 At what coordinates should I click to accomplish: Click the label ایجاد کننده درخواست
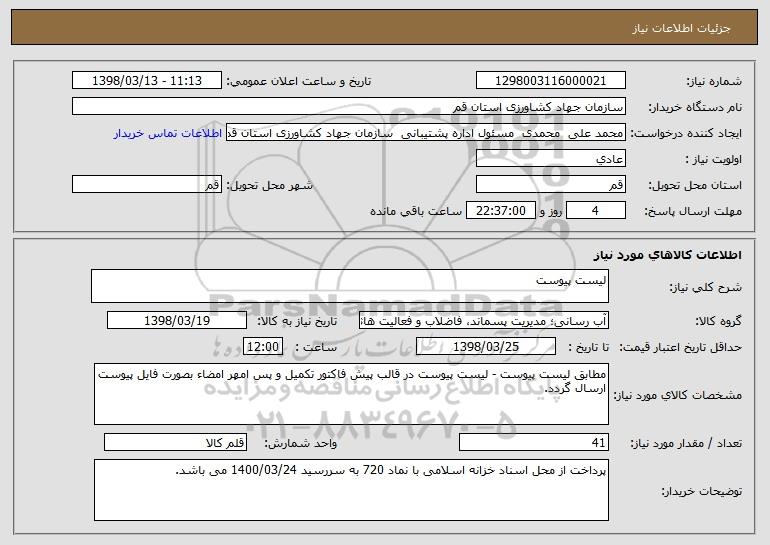pyautogui.click(x=686, y=134)
